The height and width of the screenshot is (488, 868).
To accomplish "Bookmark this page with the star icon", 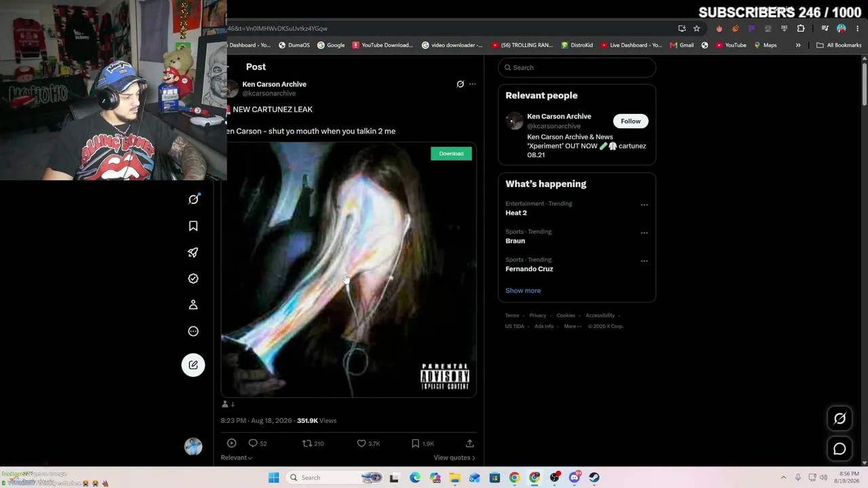I will tap(696, 28).
